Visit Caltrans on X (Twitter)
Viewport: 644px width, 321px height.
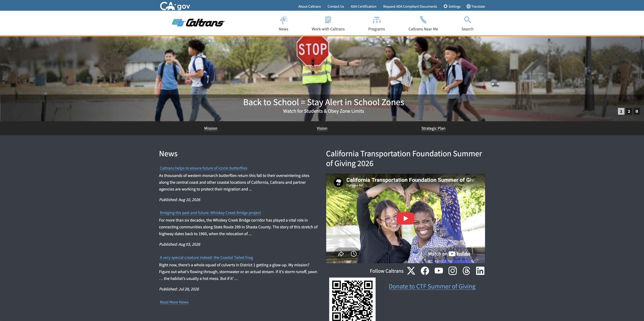point(411,271)
